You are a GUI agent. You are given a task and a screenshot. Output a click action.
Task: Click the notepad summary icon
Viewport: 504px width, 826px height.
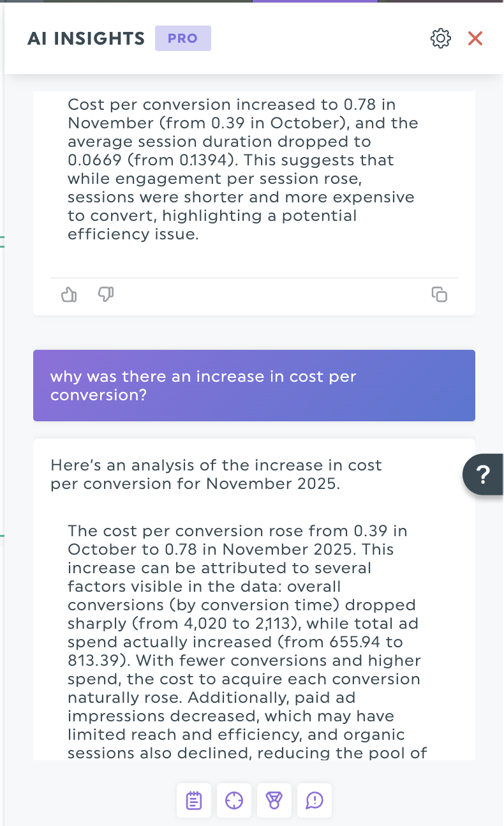[x=194, y=800]
